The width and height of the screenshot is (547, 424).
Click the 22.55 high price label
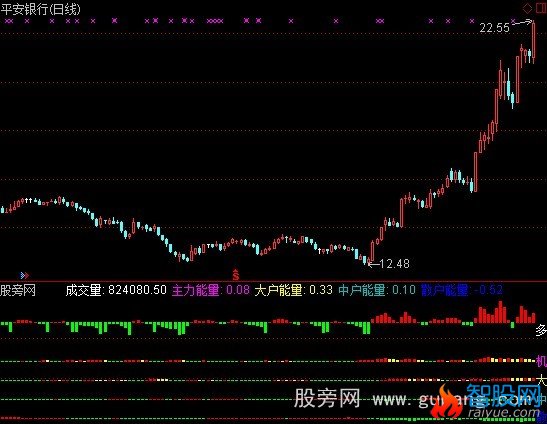494,28
